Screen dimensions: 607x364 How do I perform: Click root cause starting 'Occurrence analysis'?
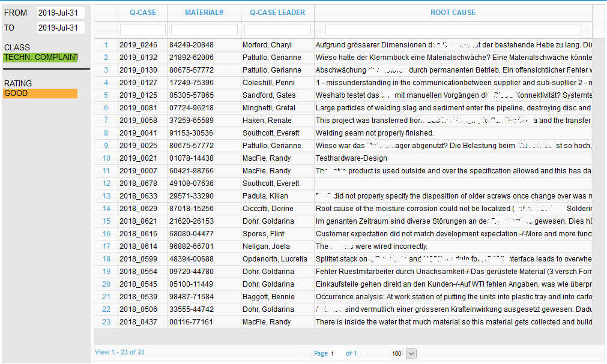(453, 297)
